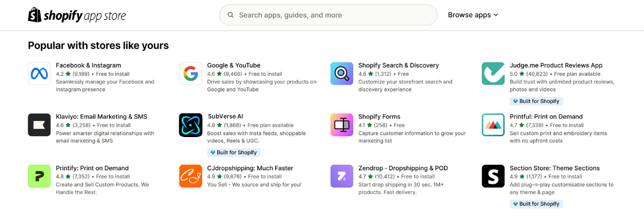Open the Printful mountains app icon
Viewport: 644px width, 216px height.
[493, 125]
